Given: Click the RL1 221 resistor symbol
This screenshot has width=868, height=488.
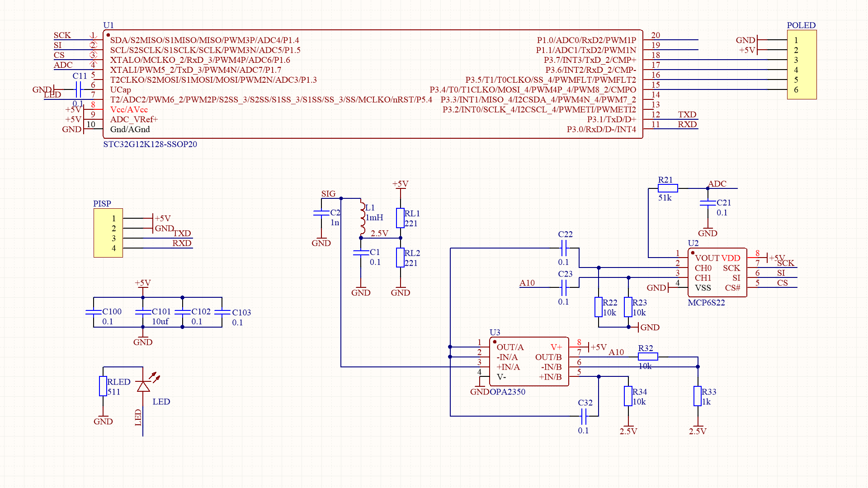Looking at the screenshot, I should point(400,218).
